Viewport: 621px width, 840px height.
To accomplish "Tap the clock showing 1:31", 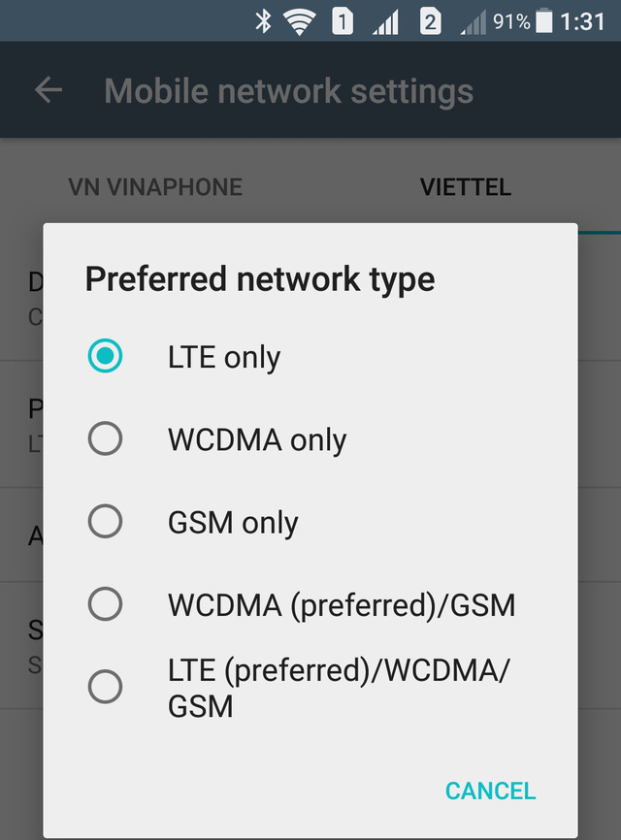I will tap(583, 21).
